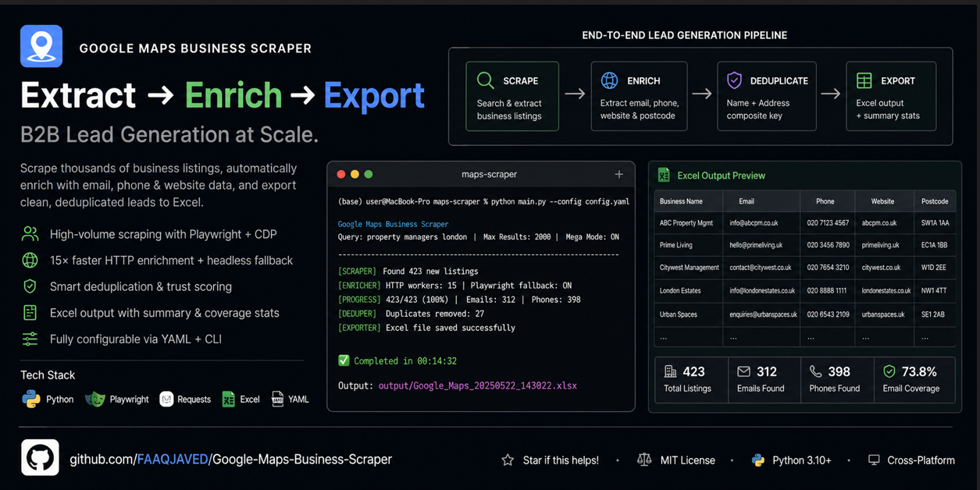Click the star icon beside Star if this helps

pyautogui.click(x=508, y=460)
